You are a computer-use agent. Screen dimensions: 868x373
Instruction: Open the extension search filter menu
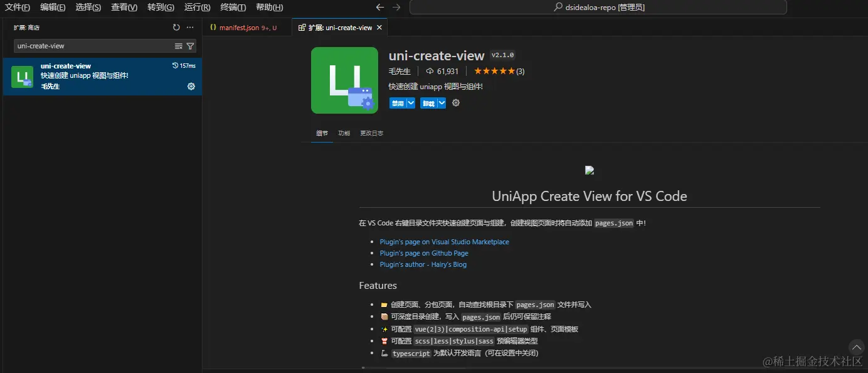pos(191,46)
